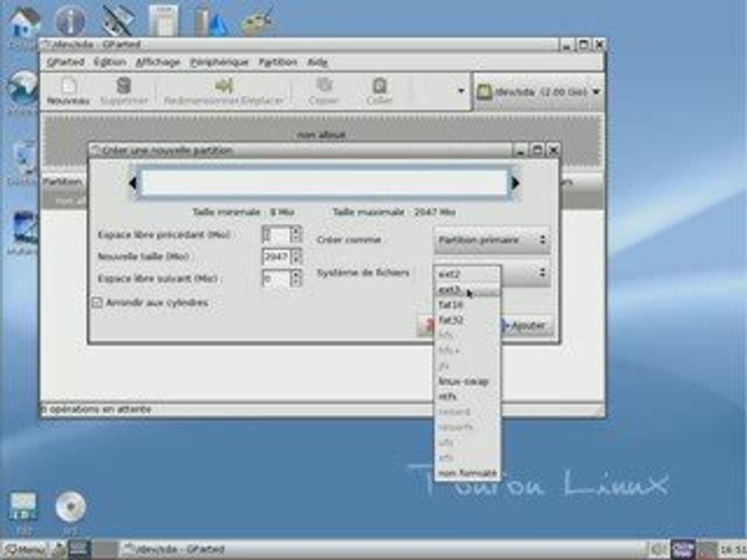
Task: Click the Copier toolbar icon
Action: pyautogui.click(x=324, y=90)
